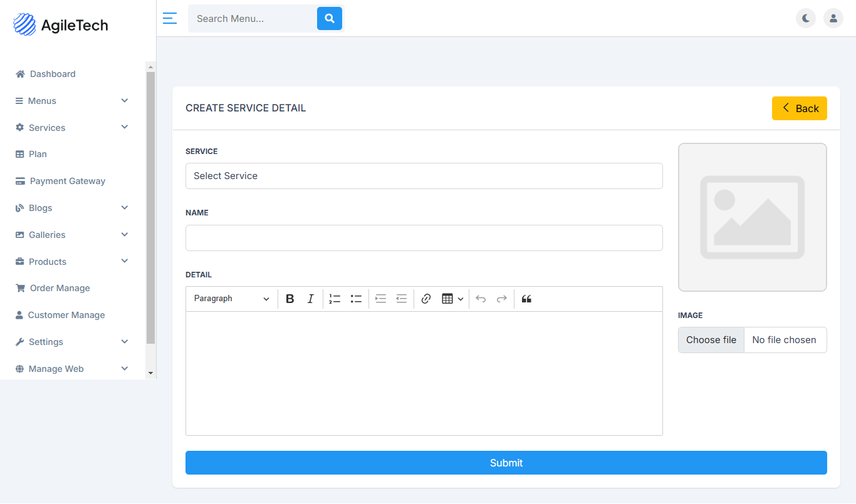Viewport: 856px width, 504px height.
Task: Click the insert link icon
Action: [x=426, y=299]
